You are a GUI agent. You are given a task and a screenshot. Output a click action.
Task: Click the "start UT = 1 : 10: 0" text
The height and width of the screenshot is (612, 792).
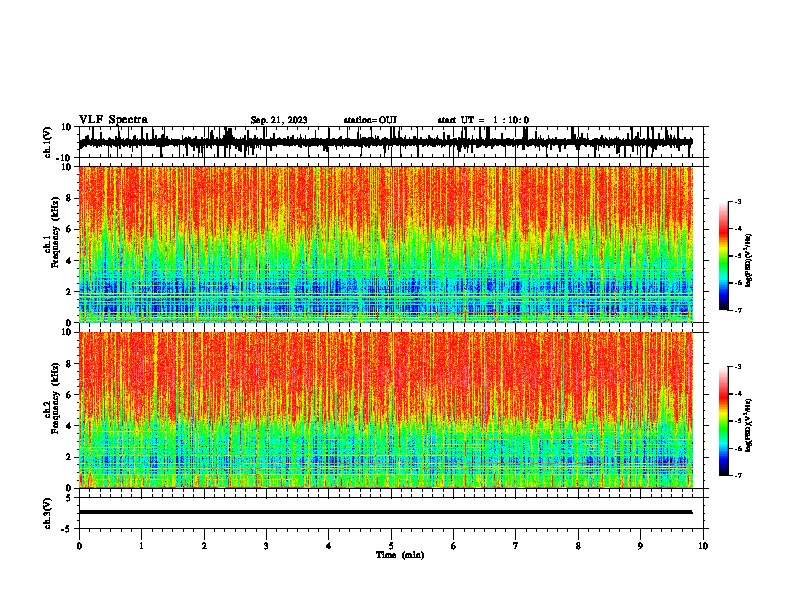click(483, 120)
